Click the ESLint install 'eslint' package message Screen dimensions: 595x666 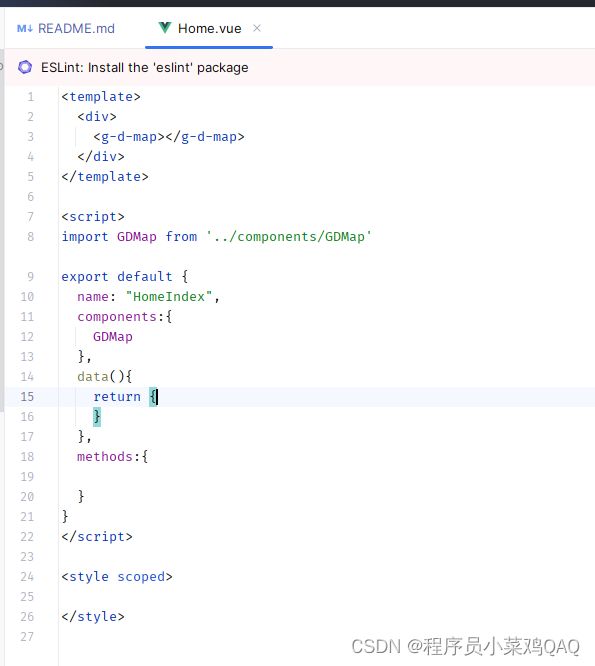[x=144, y=68]
